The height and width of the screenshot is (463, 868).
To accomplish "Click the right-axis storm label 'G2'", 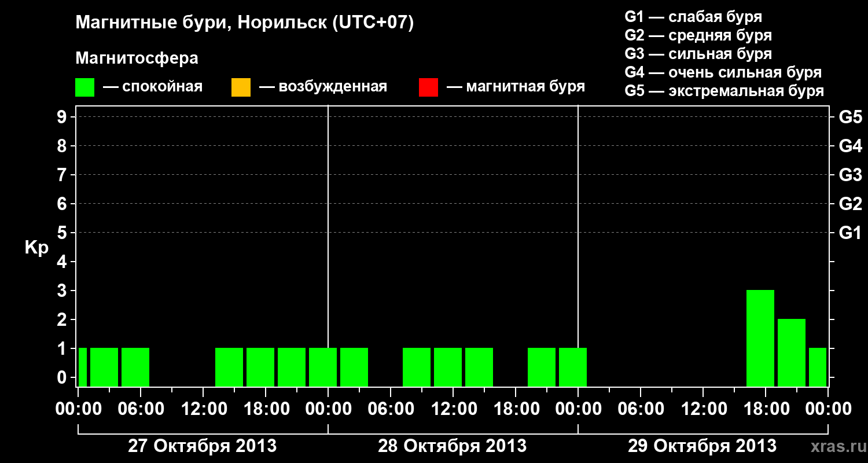I will click(850, 204).
